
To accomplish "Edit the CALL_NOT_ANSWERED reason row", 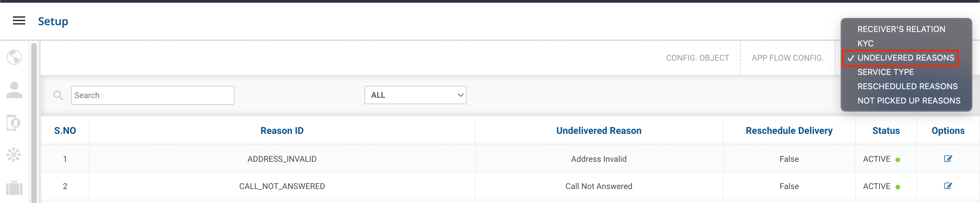I will coord(948,186).
